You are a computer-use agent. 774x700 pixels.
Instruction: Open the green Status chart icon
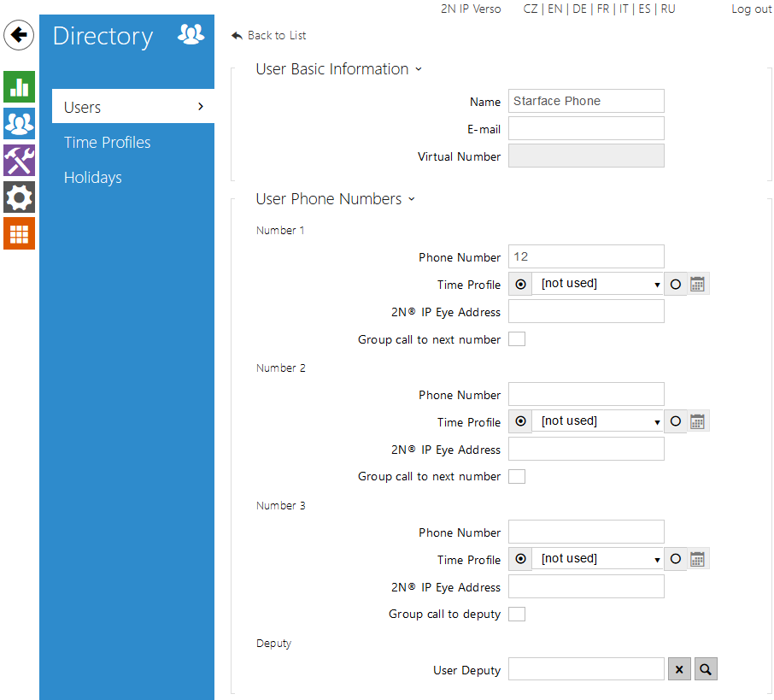tap(19, 87)
